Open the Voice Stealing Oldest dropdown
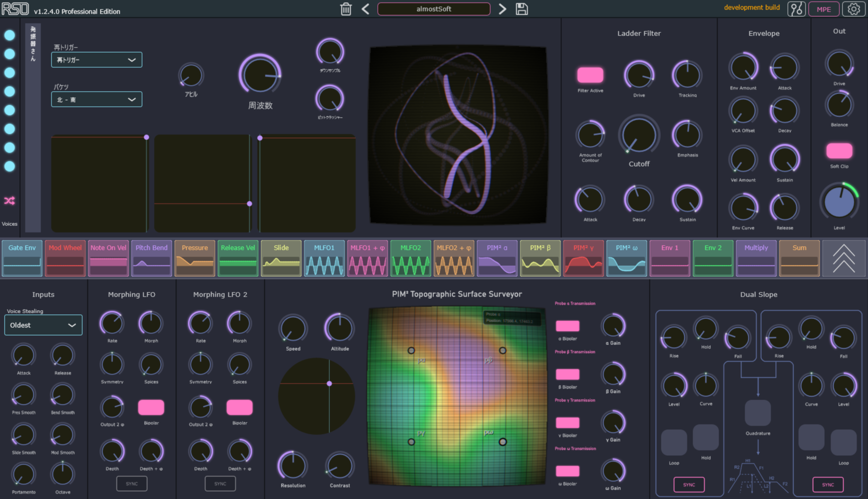The height and width of the screenshot is (499, 868). coord(43,325)
